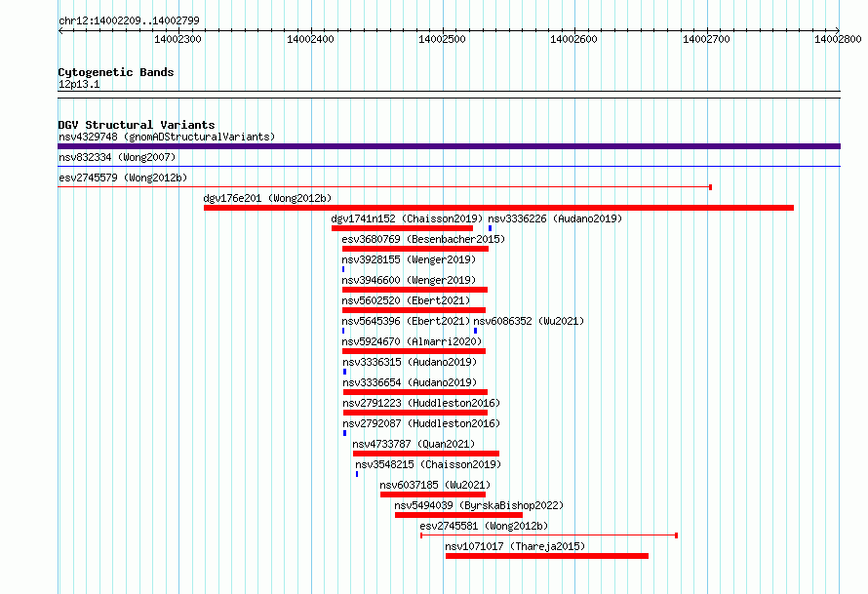Select nsv5602520 (Ebert2021) label

point(407,300)
